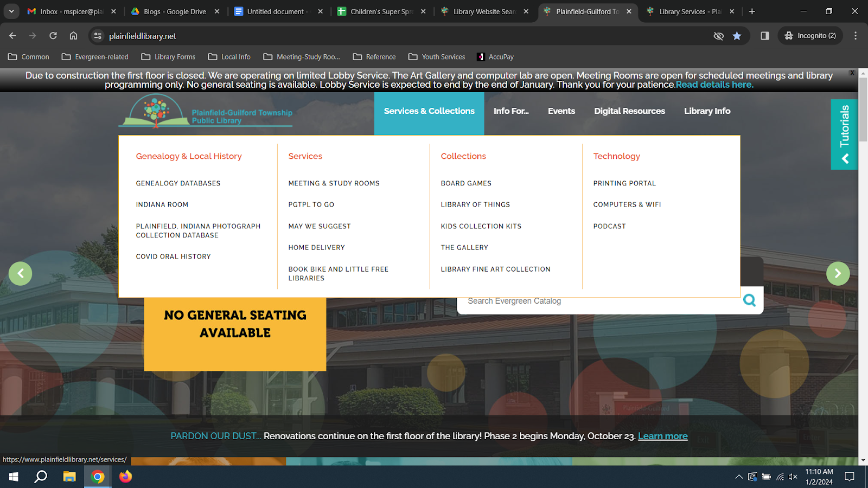This screenshot has width=868, height=488.
Task: Open Kids Collection Kits
Action: point(481,226)
